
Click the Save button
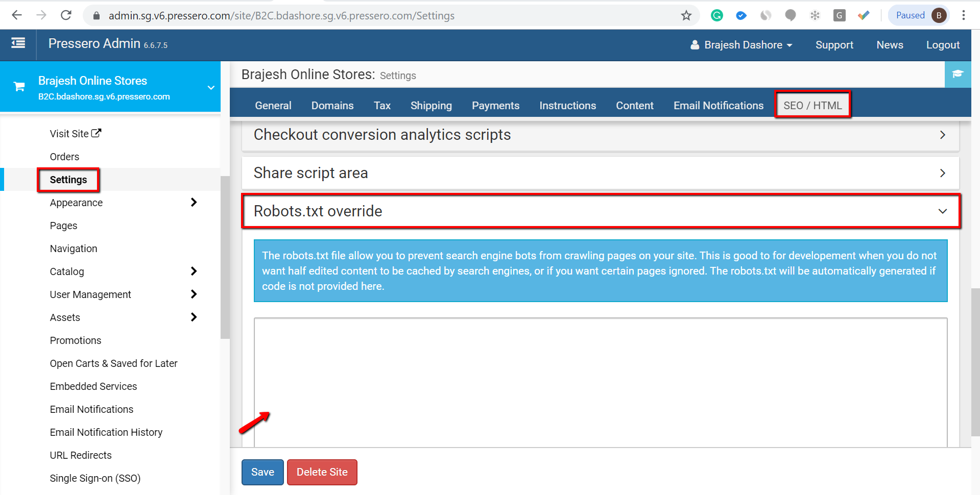point(262,472)
